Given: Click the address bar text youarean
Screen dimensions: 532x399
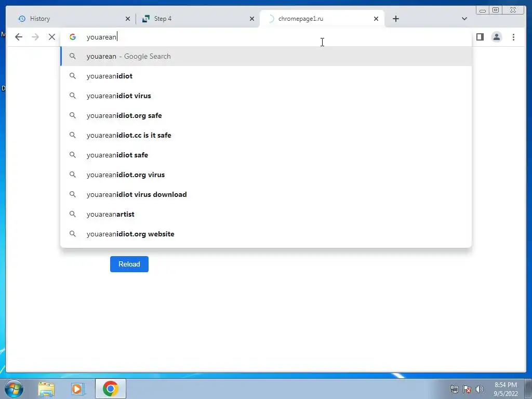Looking at the screenshot, I should coord(101,37).
